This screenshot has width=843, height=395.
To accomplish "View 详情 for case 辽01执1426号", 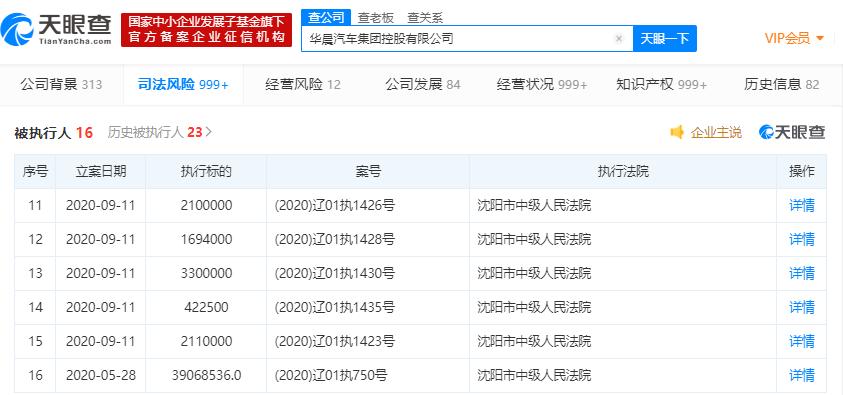I will pos(802,205).
